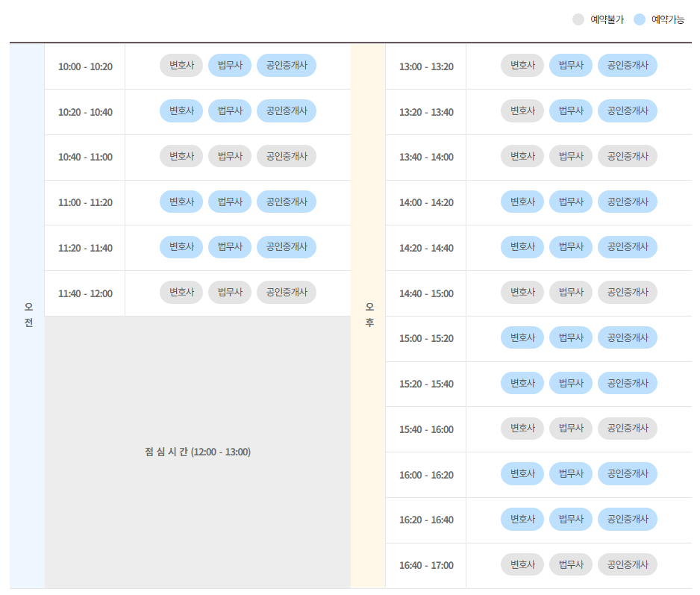
Task: Click the 점심시간 lunch break block
Action: coord(198,452)
